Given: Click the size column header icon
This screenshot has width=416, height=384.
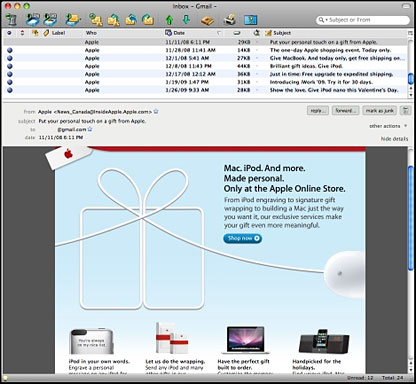Looking at the screenshot, I should point(237,33).
